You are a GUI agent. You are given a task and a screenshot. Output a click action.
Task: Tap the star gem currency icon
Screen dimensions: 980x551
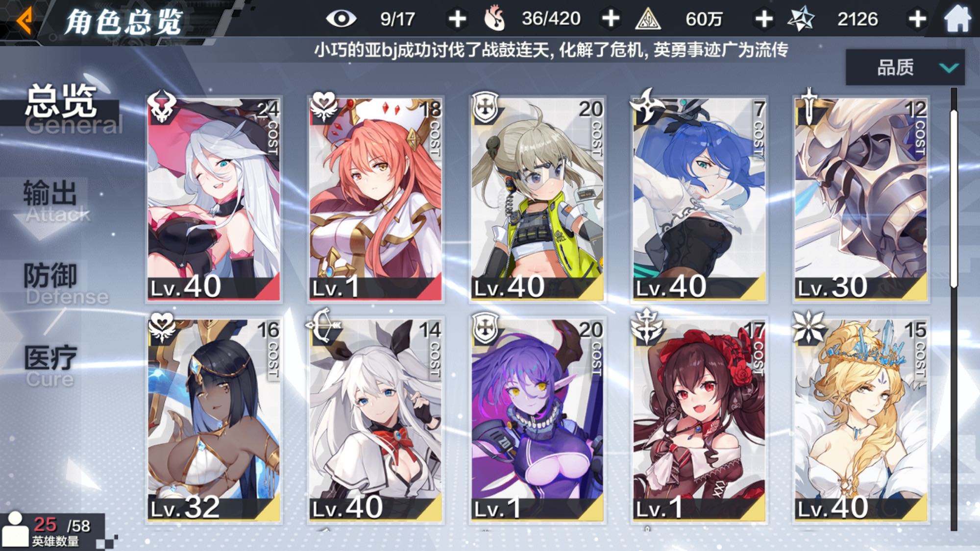pos(801,19)
